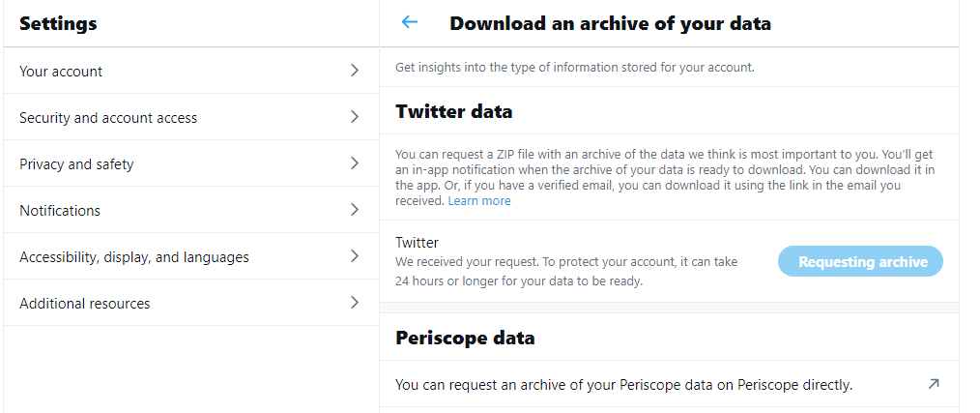Viewport: 980px width, 413px height.
Task: Click the Twitter data heading
Action: click(454, 111)
